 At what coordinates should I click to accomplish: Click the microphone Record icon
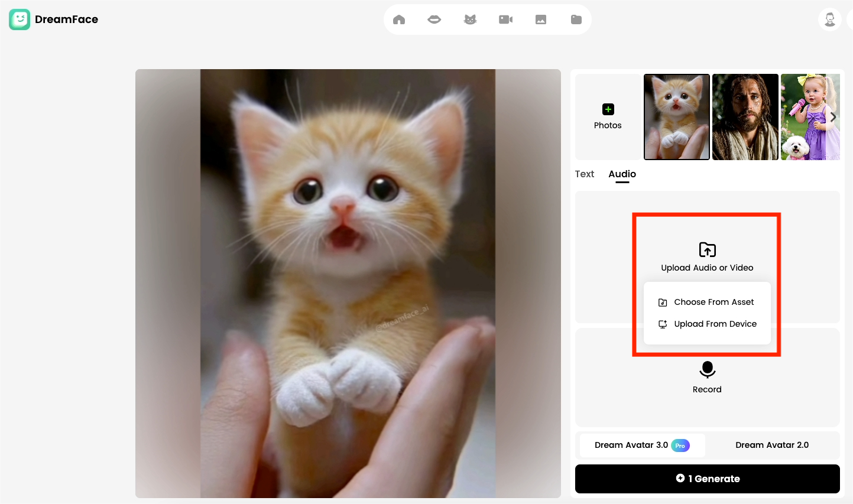[707, 370]
